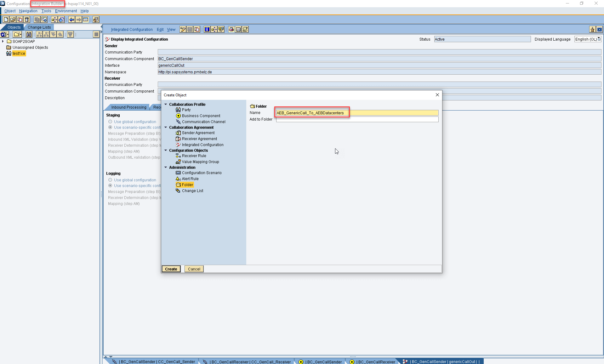Open the Environment menu

pos(66,11)
